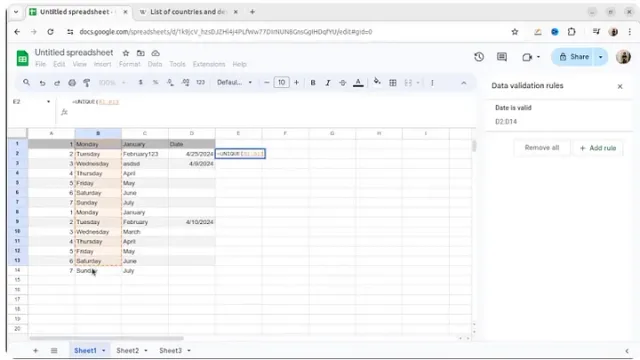Print the spreadsheet
This screenshot has width=640, height=360.
point(72,83)
